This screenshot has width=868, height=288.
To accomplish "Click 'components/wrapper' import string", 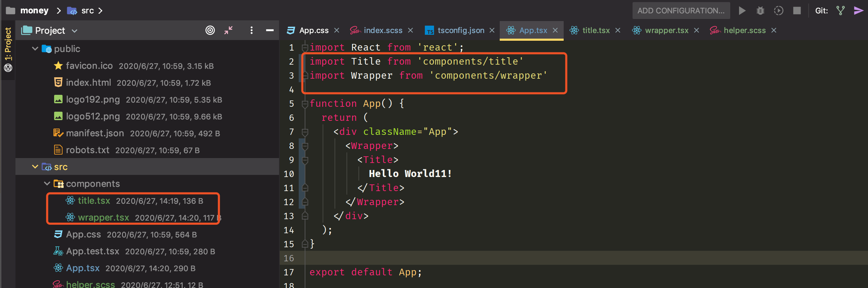I will (x=488, y=76).
